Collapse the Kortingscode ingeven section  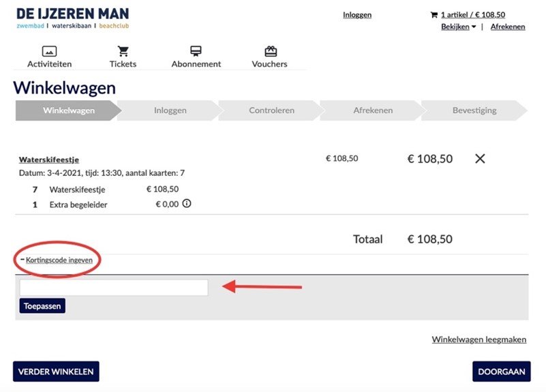click(57, 260)
